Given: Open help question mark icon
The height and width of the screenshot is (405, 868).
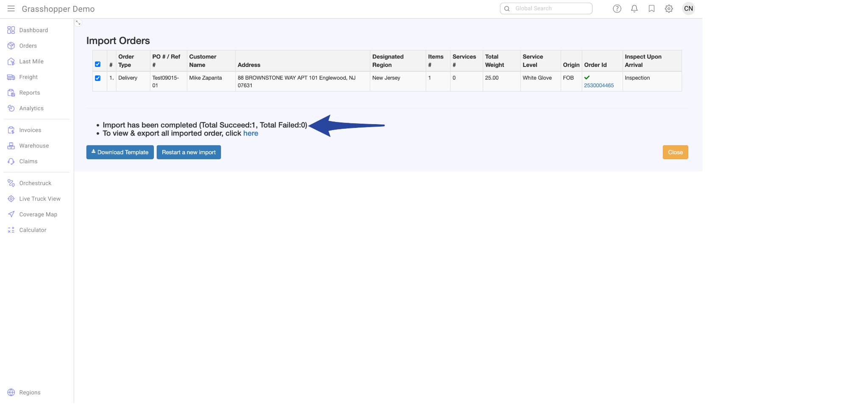Looking at the screenshot, I should [x=617, y=8].
